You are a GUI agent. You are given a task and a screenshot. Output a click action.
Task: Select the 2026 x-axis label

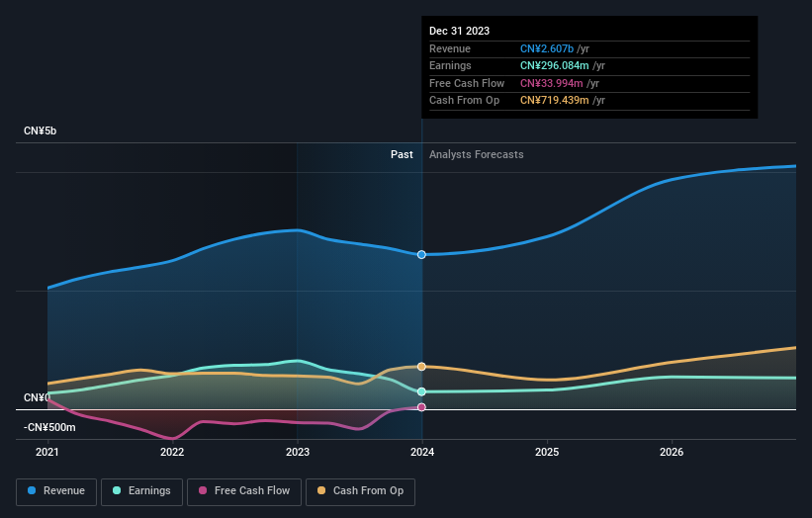[x=672, y=452]
